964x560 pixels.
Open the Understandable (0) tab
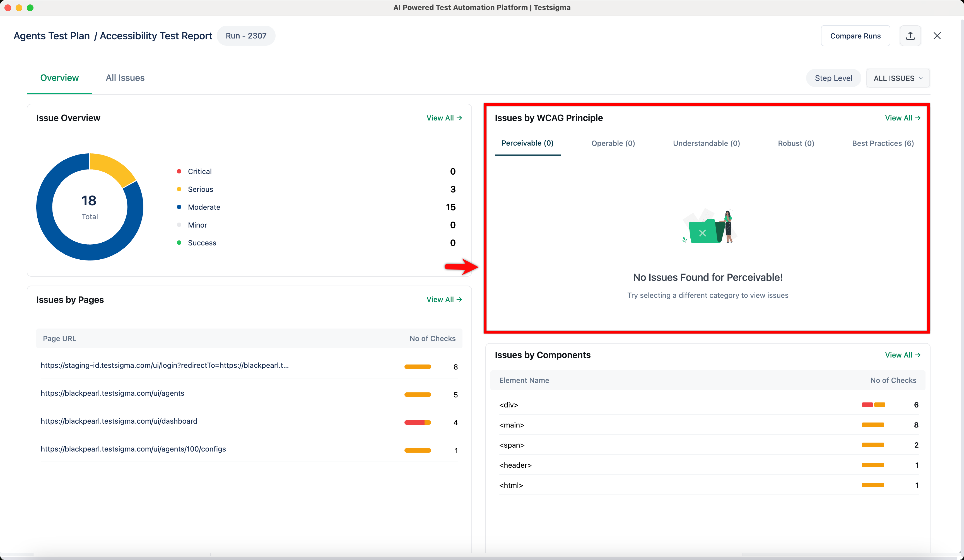pyautogui.click(x=706, y=143)
